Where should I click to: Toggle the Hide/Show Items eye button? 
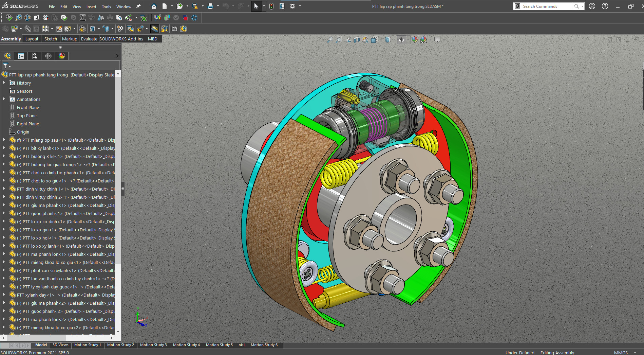(x=401, y=40)
